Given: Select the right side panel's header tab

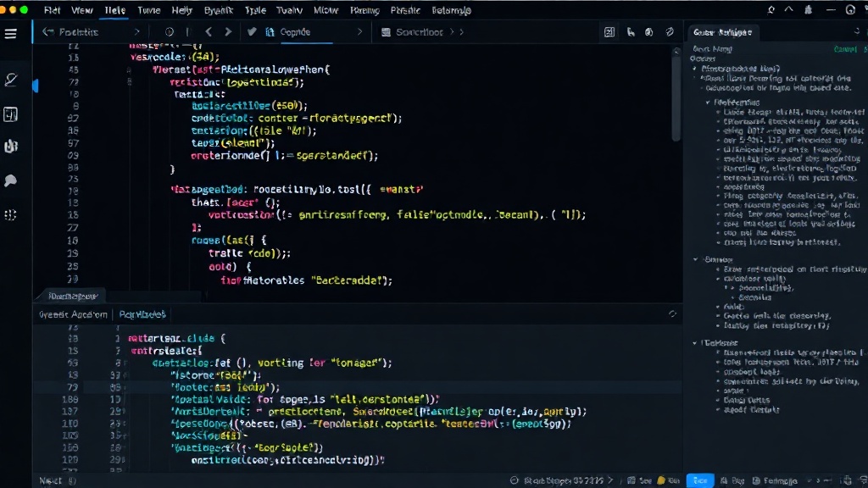Looking at the screenshot, I should [x=722, y=32].
